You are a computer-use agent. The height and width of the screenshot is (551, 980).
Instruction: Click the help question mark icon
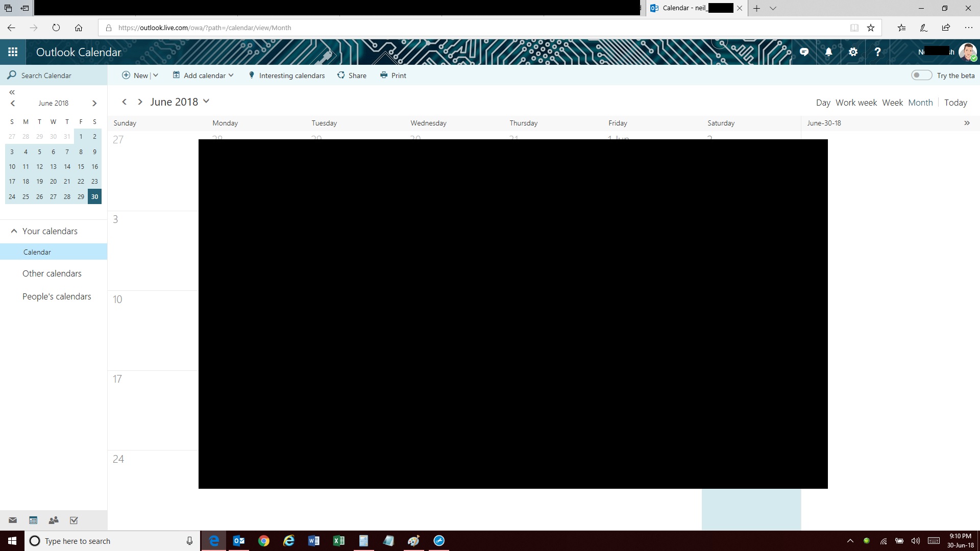(877, 52)
